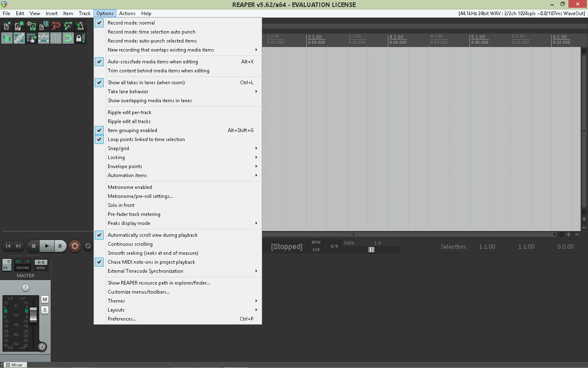Expand Themes submenu
The height and width of the screenshot is (368, 588).
coord(178,301)
